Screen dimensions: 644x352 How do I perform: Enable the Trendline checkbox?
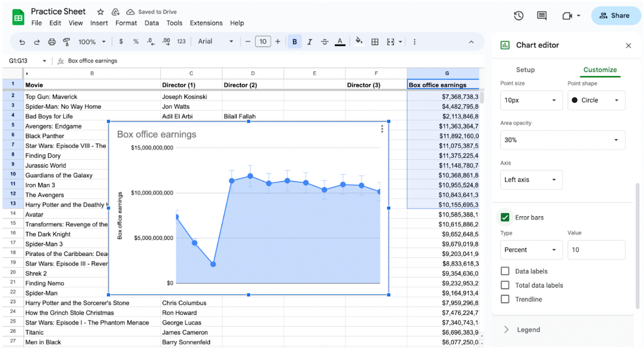(505, 299)
